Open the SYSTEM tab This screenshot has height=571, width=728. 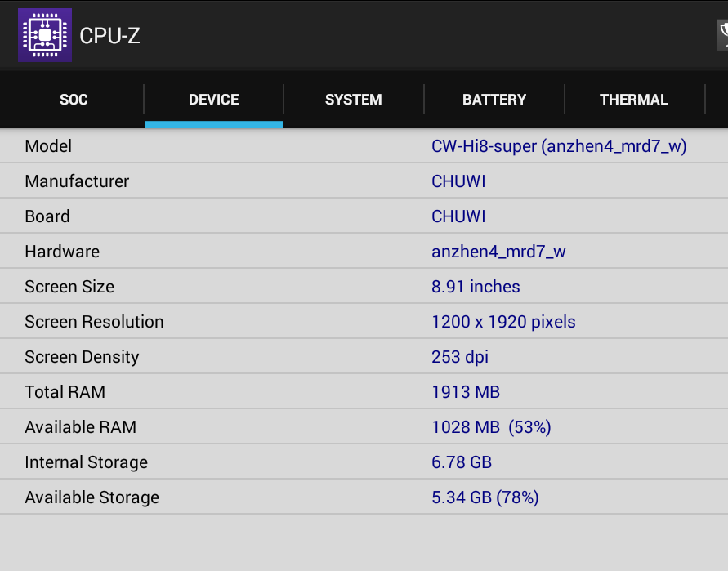click(353, 100)
